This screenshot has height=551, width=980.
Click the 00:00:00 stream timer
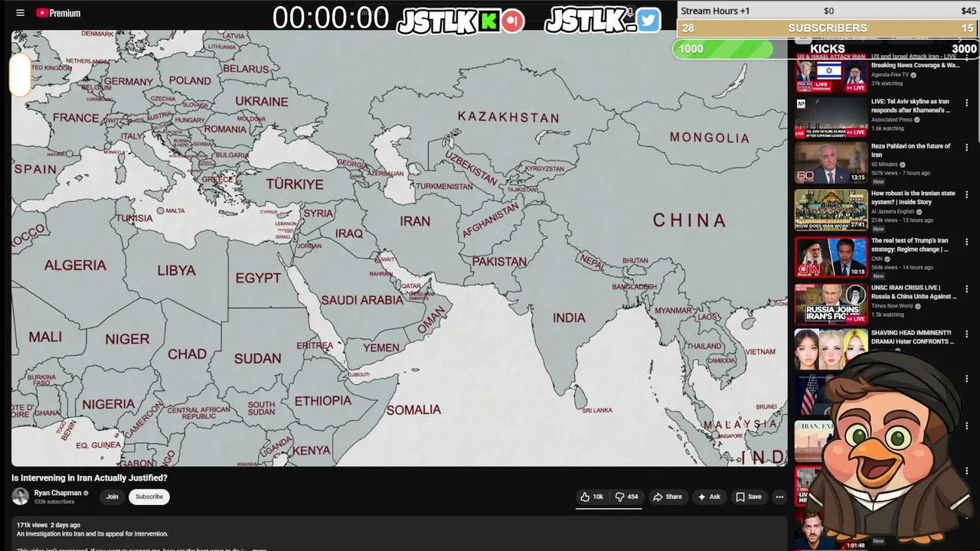click(x=331, y=19)
